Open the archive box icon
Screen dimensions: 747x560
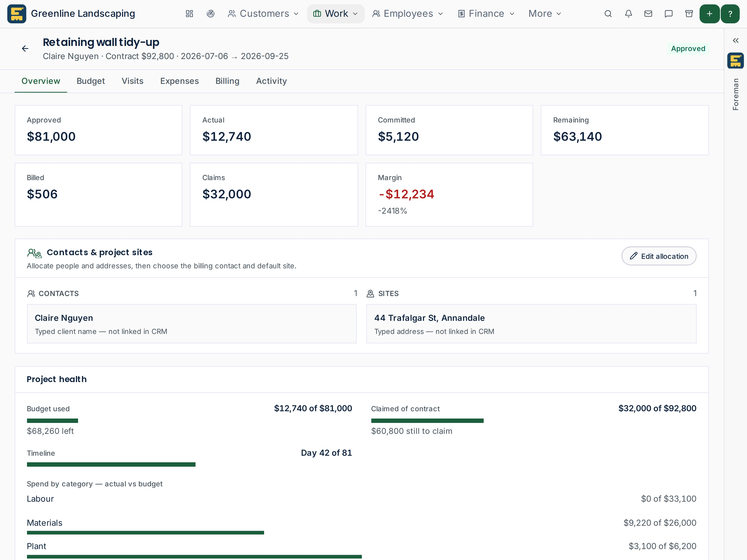[689, 14]
